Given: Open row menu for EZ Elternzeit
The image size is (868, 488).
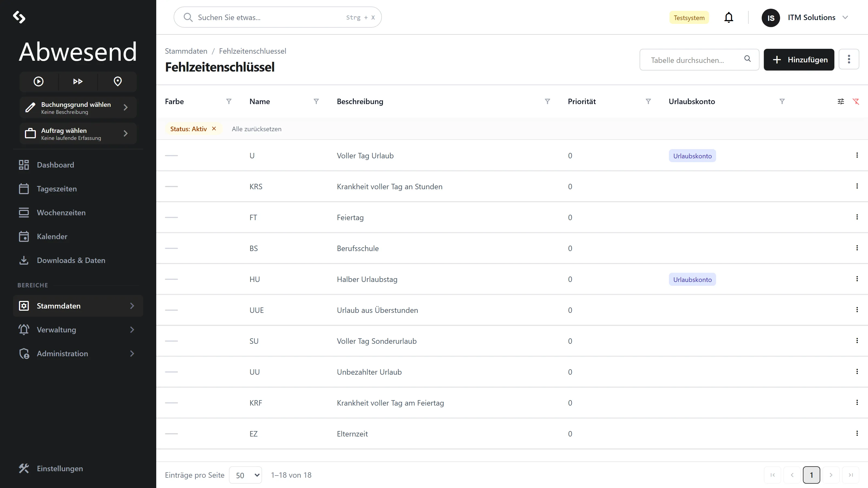Looking at the screenshot, I should 857,434.
